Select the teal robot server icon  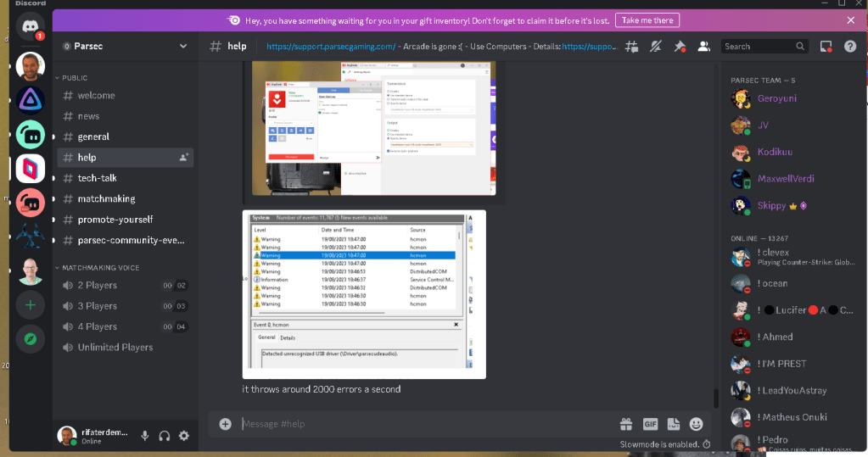point(30,135)
